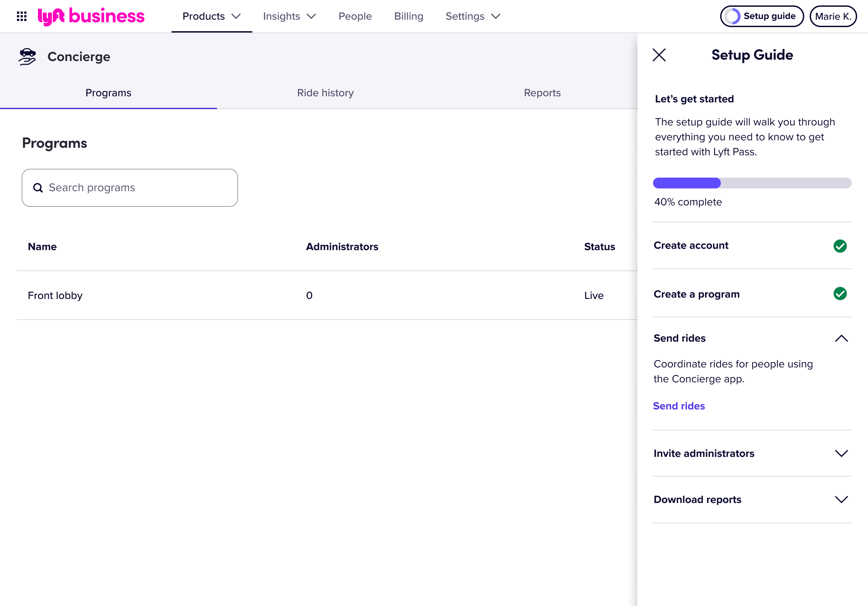Click the Concierge page title

pyautogui.click(x=79, y=57)
